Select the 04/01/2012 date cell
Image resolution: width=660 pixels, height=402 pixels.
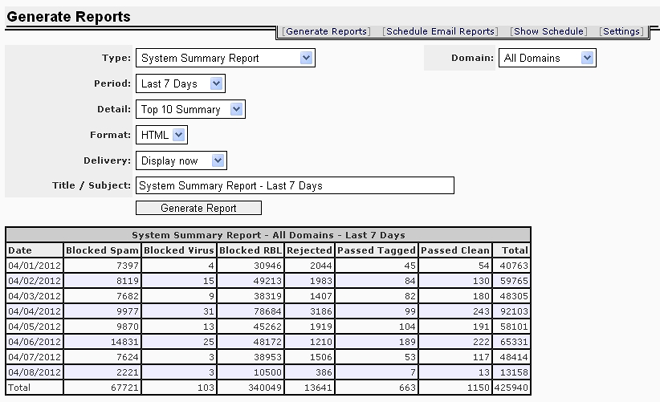[35, 266]
